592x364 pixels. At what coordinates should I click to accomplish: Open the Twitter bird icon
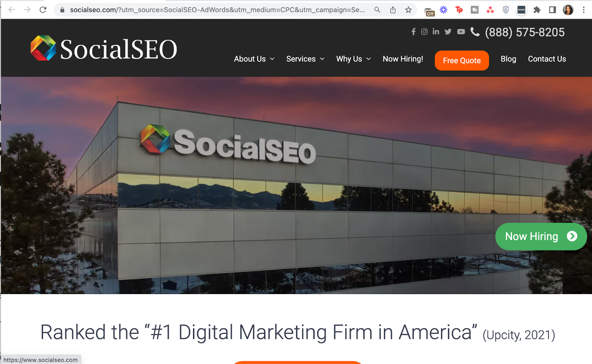[x=448, y=32]
